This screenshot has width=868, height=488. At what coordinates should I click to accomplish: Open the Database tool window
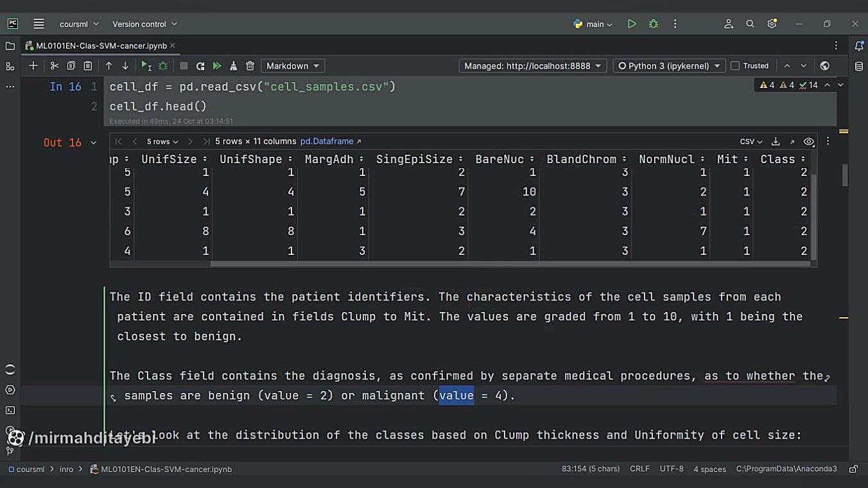tap(859, 66)
